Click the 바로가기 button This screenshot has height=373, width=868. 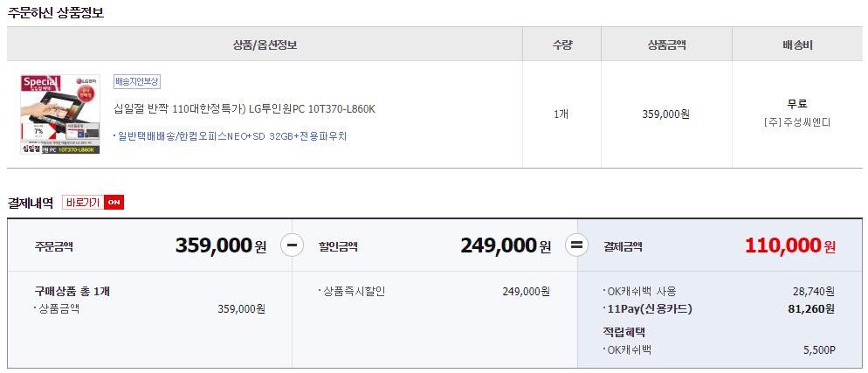(x=83, y=203)
